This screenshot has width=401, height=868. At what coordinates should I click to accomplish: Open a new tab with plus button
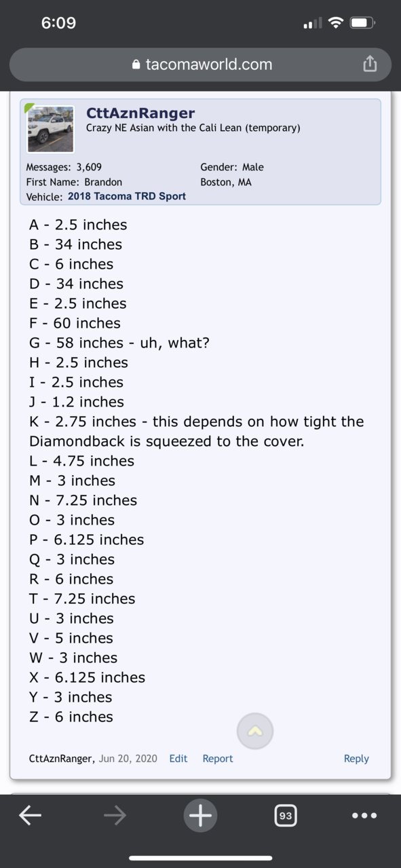click(200, 815)
